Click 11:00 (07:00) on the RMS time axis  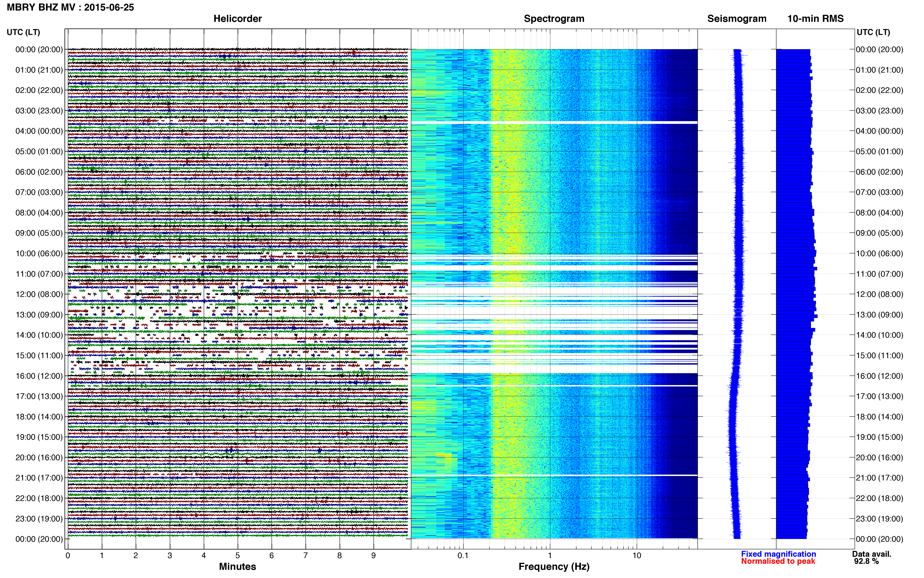[x=879, y=274]
